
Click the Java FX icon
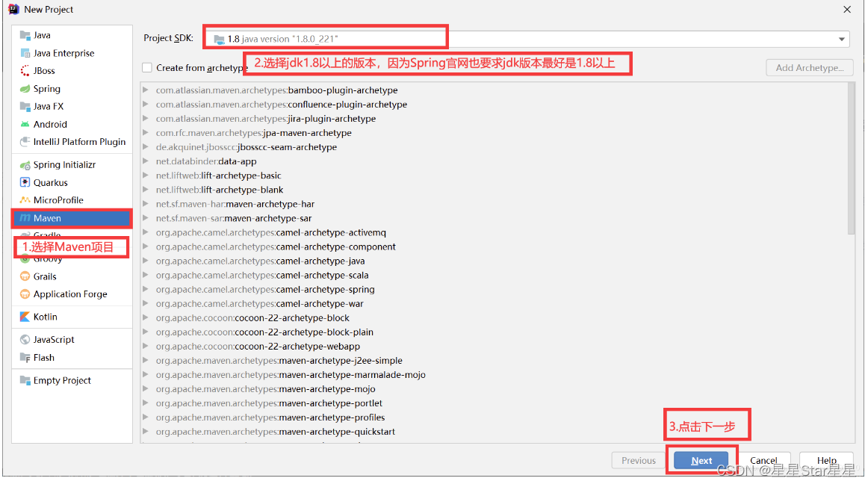(25, 106)
